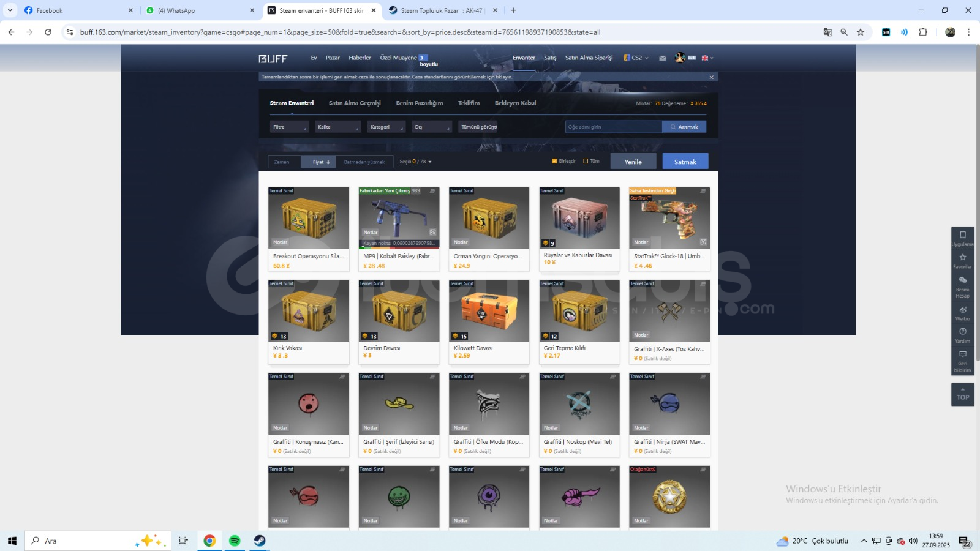Open the Kategori dropdown

(386, 127)
